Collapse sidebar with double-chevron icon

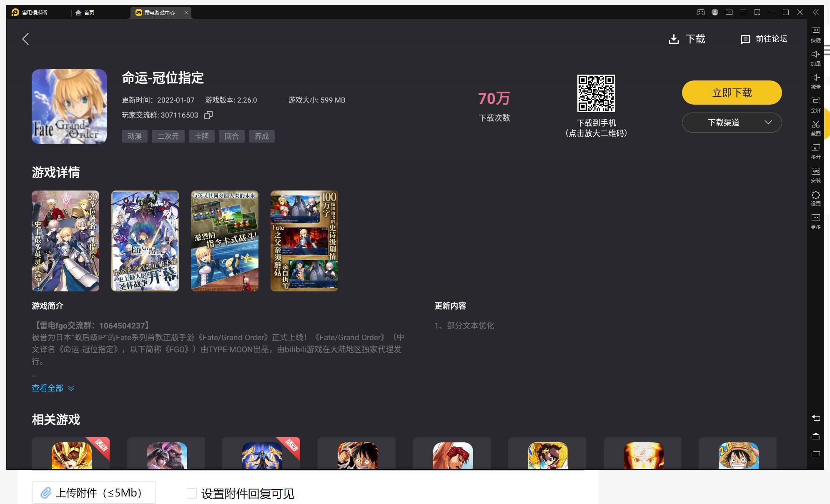tap(816, 13)
